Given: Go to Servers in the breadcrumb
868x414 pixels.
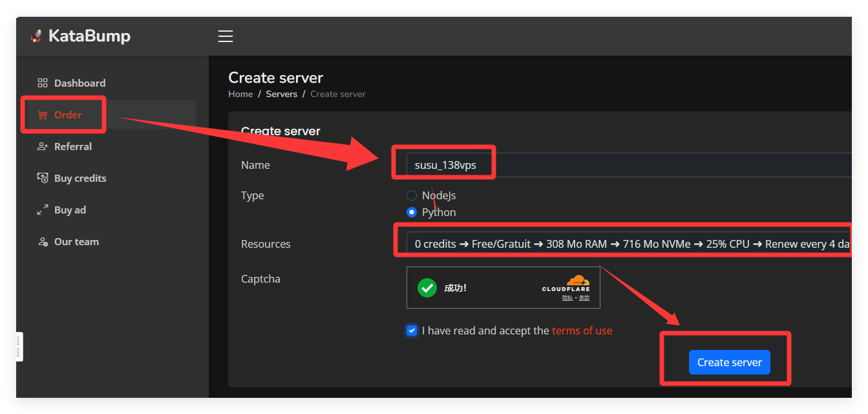Looking at the screenshot, I should (281, 94).
